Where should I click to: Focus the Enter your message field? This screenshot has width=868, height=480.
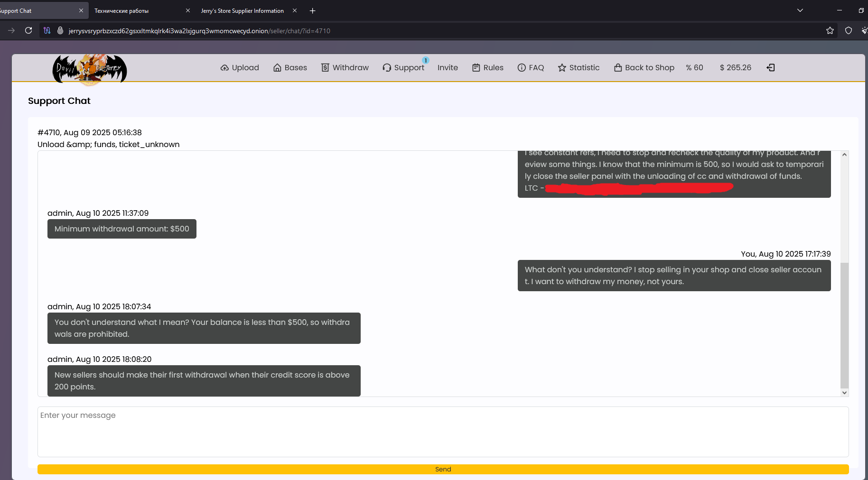pos(443,432)
